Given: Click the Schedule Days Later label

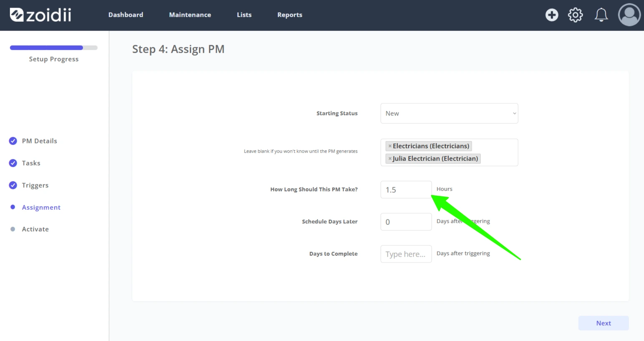Looking at the screenshot, I should pyautogui.click(x=330, y=221).
